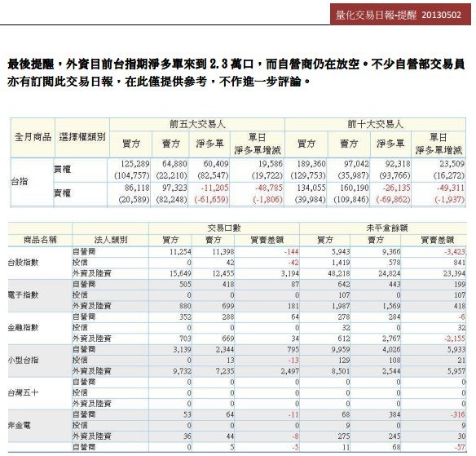Select the 交易口數 header
The image size is (476, 456).
224,228
